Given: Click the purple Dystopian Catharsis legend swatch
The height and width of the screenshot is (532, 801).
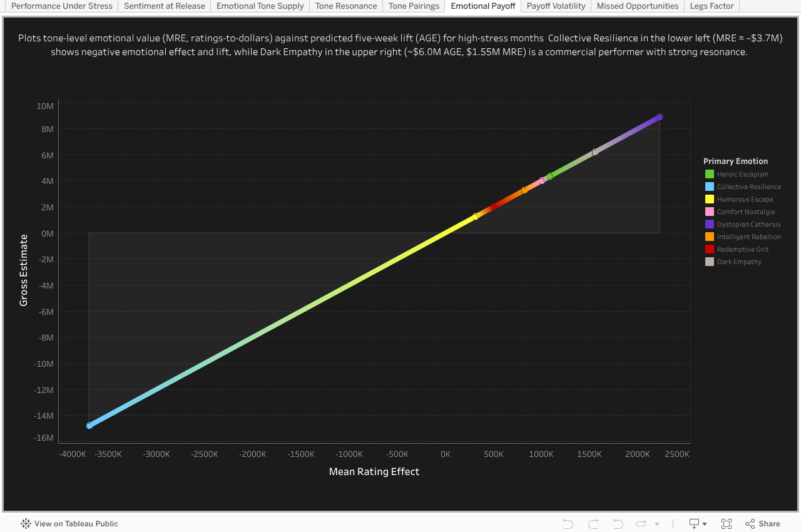Looking at the screenshot, I should pos(710,224).
